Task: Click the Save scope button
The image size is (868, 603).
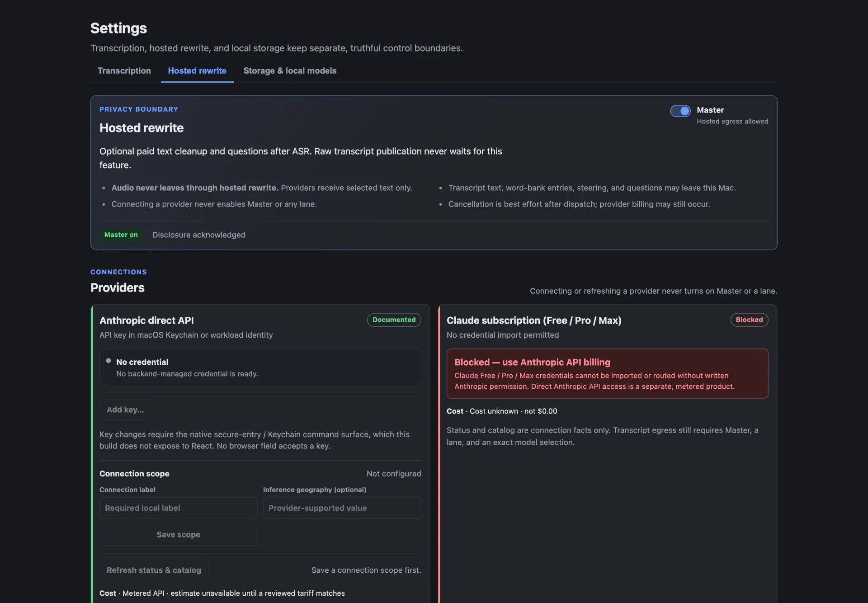Action: [179, 534]
